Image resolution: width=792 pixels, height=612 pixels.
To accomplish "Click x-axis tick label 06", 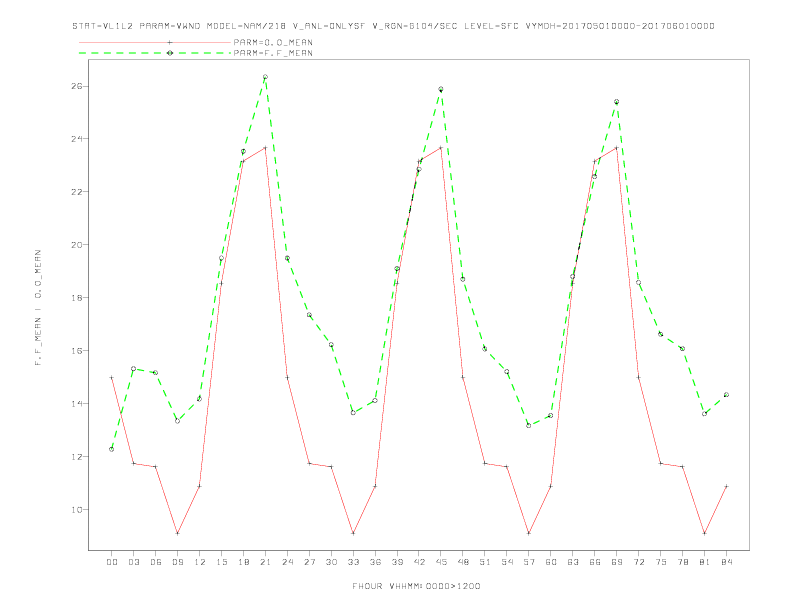I will point(156,562).
